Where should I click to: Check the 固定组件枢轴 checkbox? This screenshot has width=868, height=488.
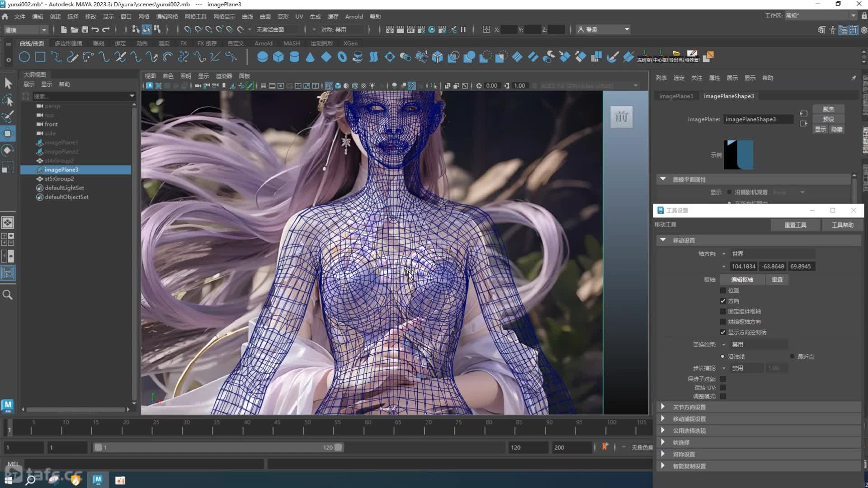[723, 311]
